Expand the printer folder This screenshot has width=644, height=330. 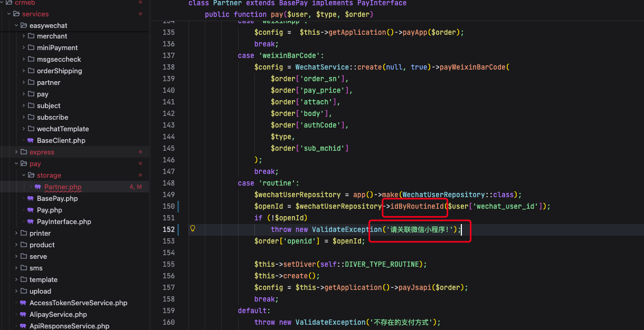(x=17, y=233)
